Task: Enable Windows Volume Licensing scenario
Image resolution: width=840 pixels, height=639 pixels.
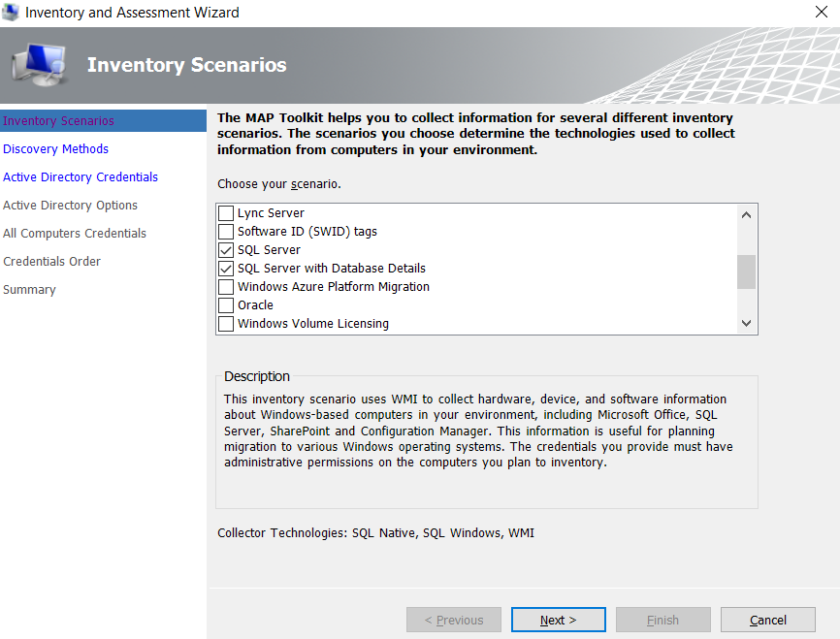Action: coord(226,323)
